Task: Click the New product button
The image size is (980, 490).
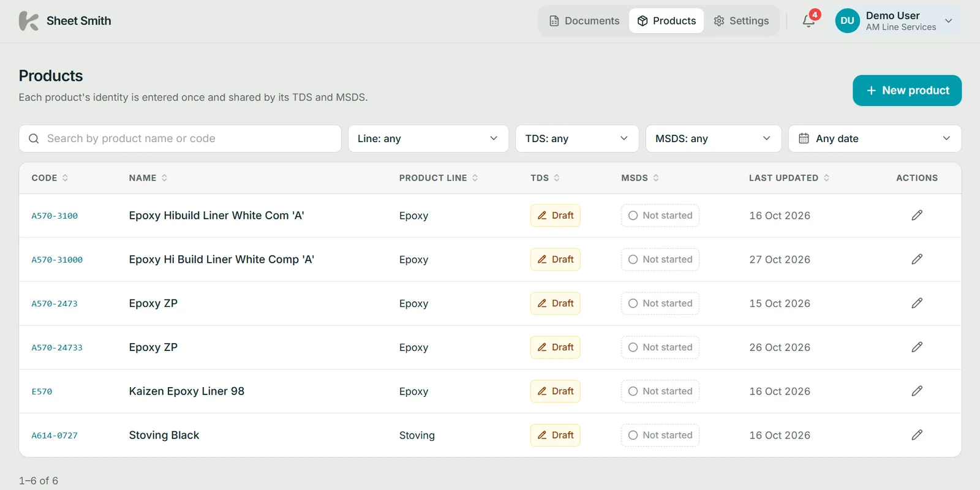Action: pos(907,91)
